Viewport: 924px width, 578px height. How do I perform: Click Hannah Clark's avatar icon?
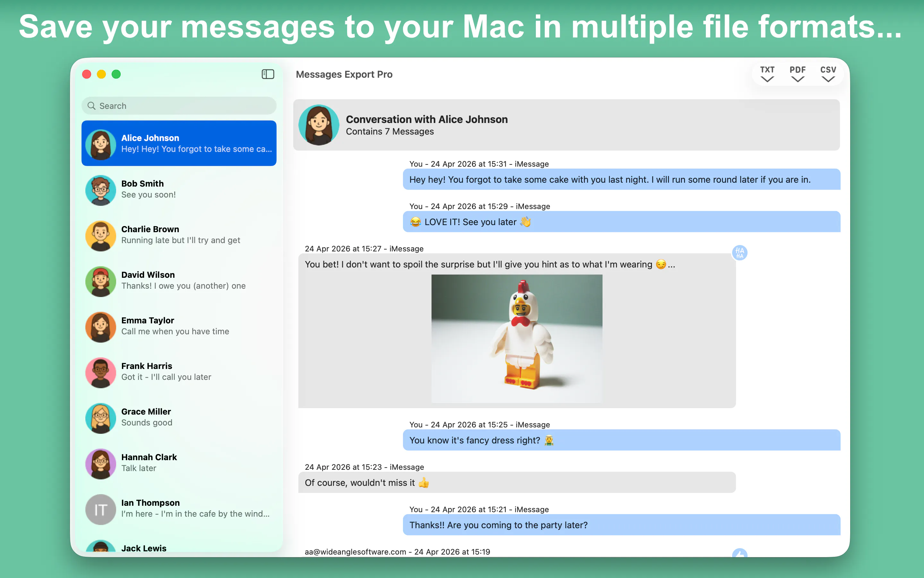(101, 464)
